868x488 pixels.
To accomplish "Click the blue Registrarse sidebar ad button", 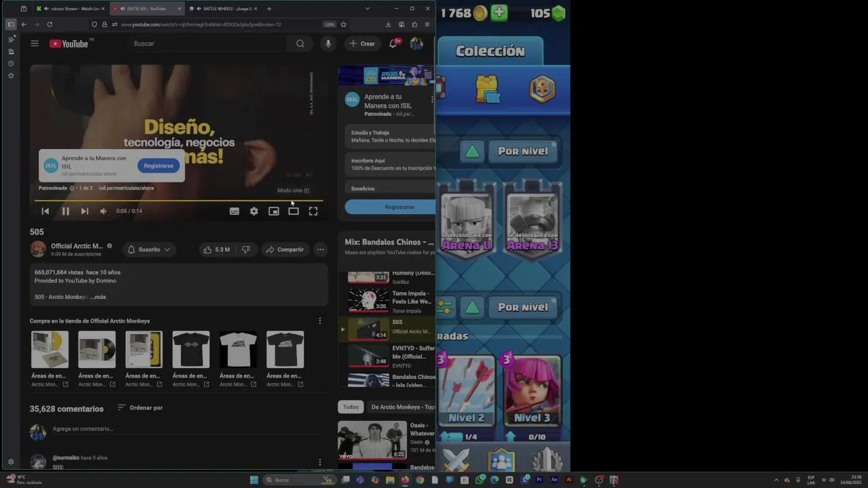I will pos(390,207).
